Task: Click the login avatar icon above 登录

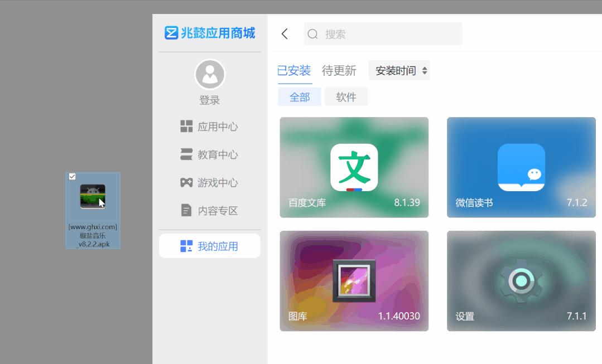Action: (210, 74)
